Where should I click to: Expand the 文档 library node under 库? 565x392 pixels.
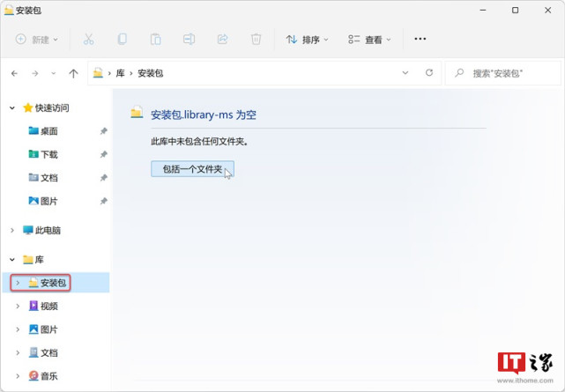18,352
